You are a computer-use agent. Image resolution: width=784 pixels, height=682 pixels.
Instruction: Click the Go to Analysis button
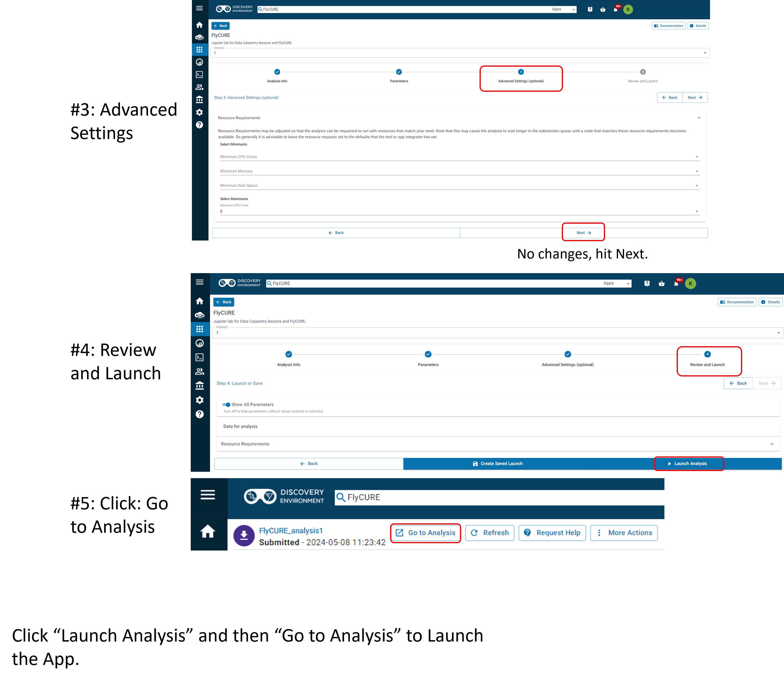coord(426,533)
